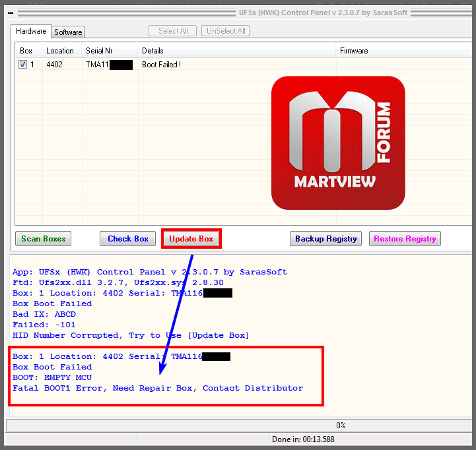
Task: Switch to the Software tab
Action: click(68, 32)
